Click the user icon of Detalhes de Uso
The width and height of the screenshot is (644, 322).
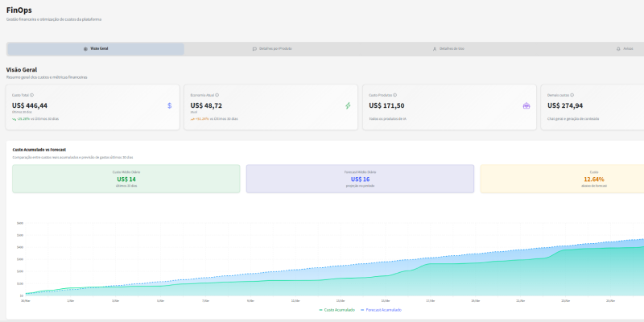tap(435, 49)
